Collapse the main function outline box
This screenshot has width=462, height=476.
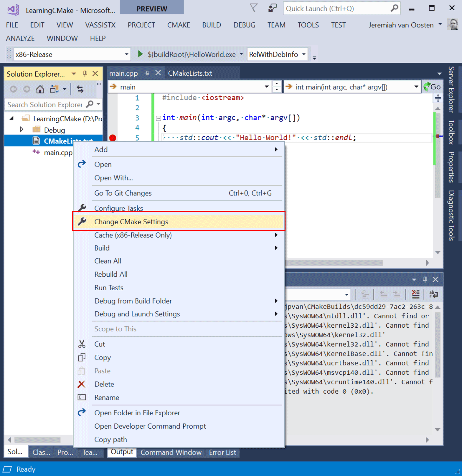(x=158, y=118)
